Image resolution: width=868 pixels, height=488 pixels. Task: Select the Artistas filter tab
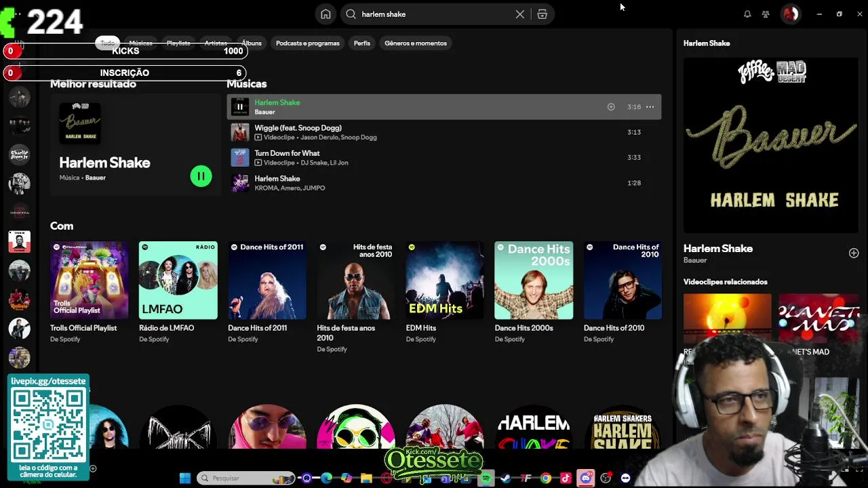[216, 43]
